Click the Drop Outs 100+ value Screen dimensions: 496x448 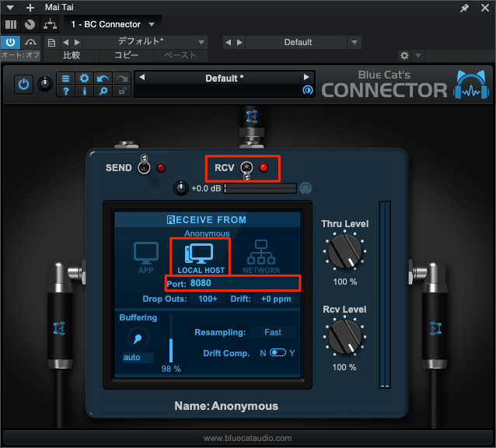coord(208,299)
